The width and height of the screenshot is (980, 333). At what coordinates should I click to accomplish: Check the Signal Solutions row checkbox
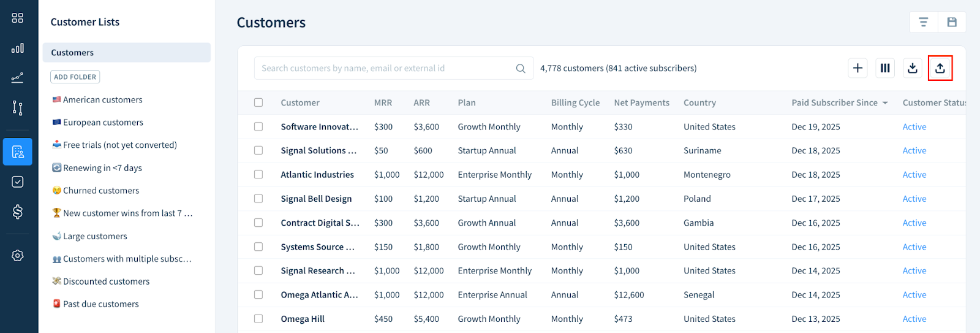coord(258,150)
